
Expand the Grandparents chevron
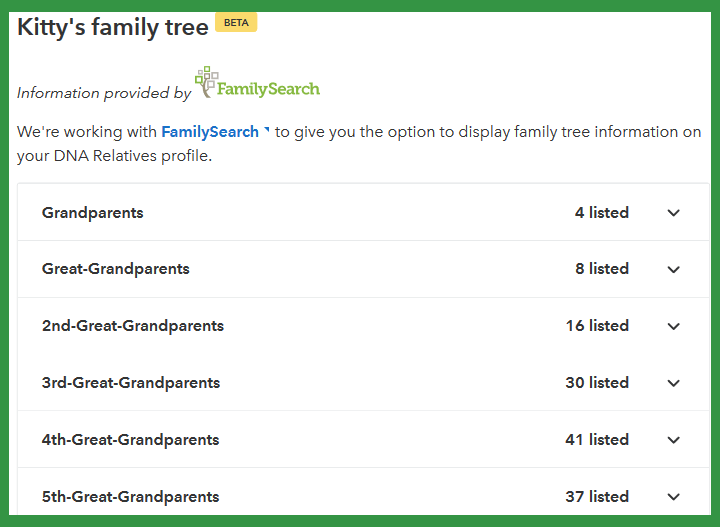[673, 213]
